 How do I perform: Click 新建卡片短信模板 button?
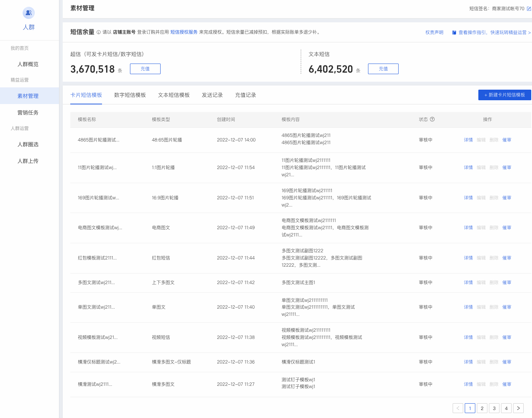point(505,95)
